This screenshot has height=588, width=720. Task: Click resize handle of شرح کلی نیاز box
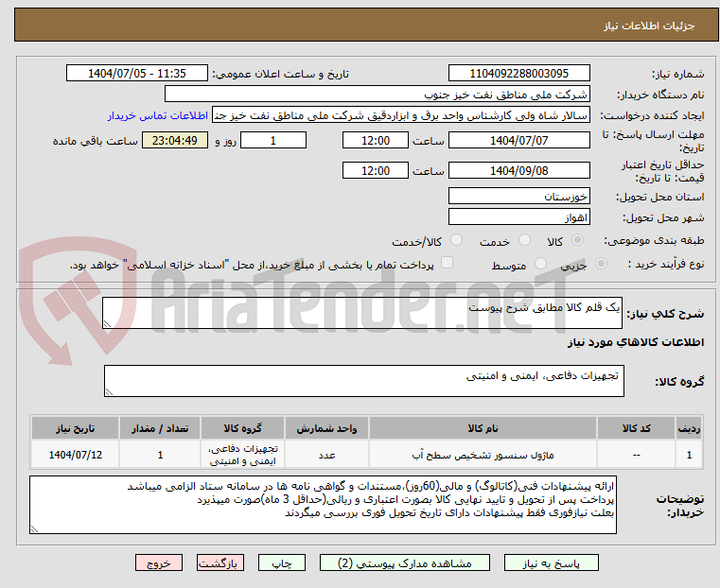point(107,324)
